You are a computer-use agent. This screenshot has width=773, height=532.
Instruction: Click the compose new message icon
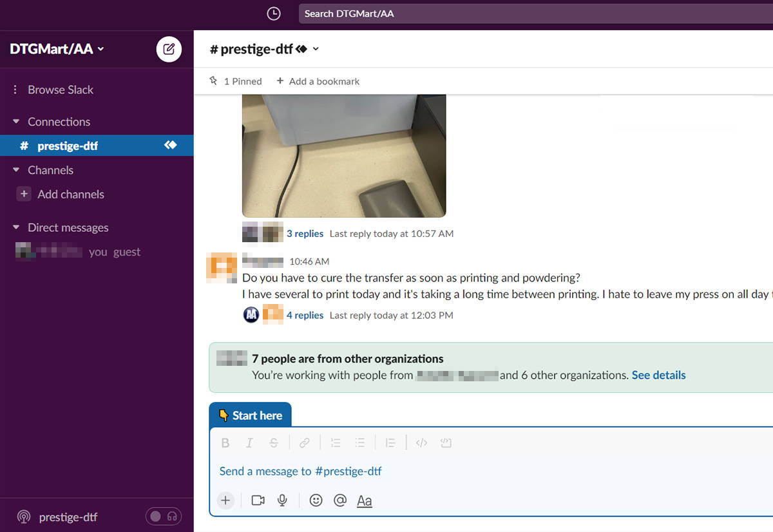click(169, 49)
